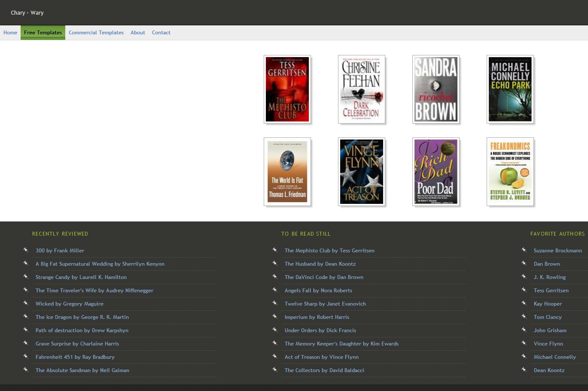This screenshot has width=588, height=391.
Task: Click the pin icon beside Michael Connelly
Action: 524,356
